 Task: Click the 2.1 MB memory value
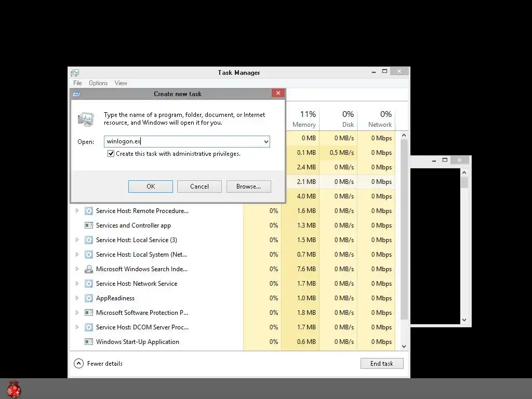[307, 181]
